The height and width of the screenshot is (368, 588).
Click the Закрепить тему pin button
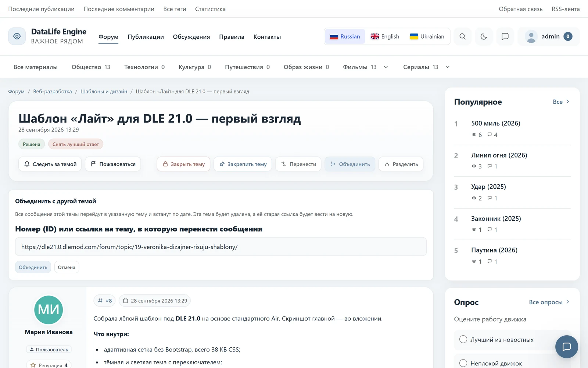click(243, 164)
